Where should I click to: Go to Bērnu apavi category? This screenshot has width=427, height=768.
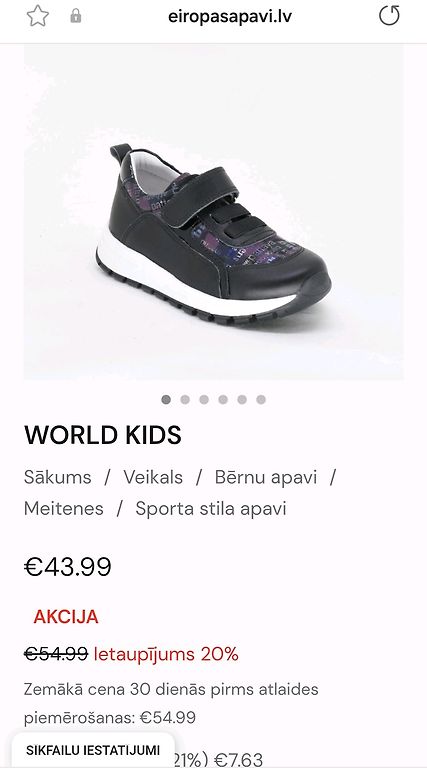(x=266, y=477)
